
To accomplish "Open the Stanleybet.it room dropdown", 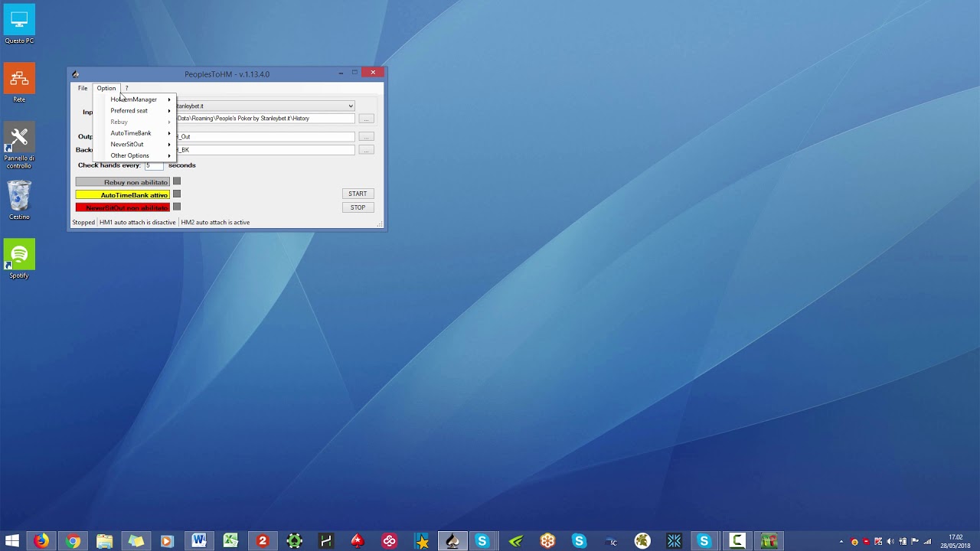I will coord(265,106).
